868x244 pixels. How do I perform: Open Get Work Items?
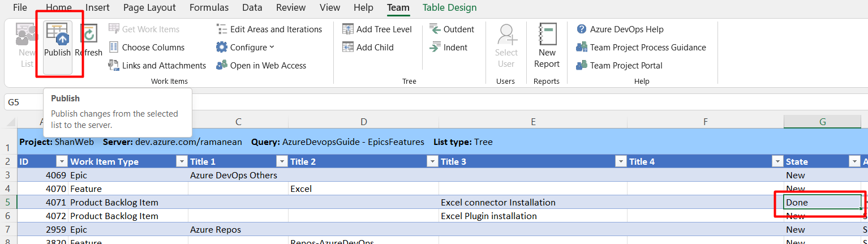coord(144,29)
